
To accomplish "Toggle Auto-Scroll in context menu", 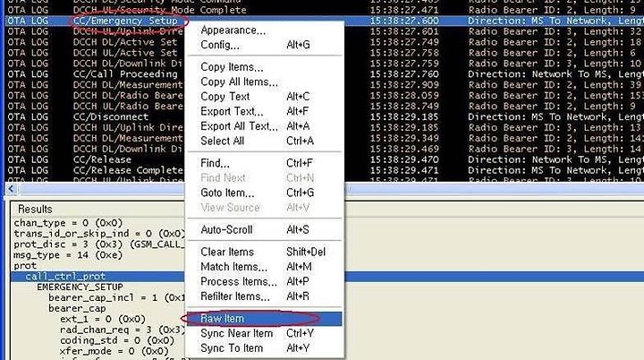I will tap(226, 230).
